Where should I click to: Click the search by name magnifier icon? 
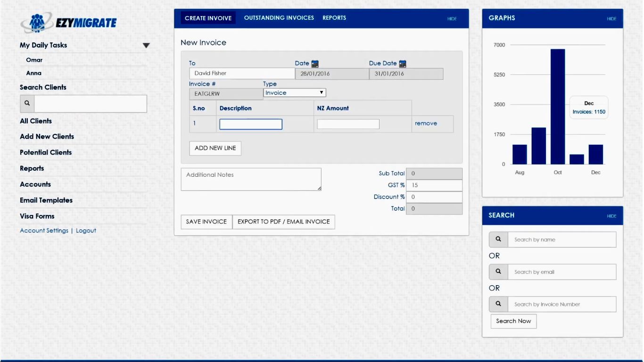(498, 239)
